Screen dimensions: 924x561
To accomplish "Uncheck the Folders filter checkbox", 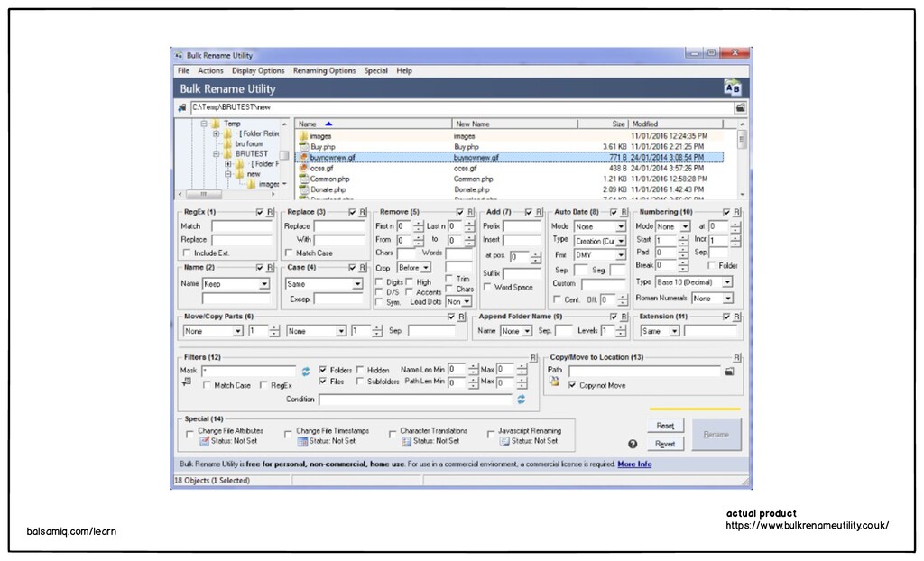I will 323,370.
